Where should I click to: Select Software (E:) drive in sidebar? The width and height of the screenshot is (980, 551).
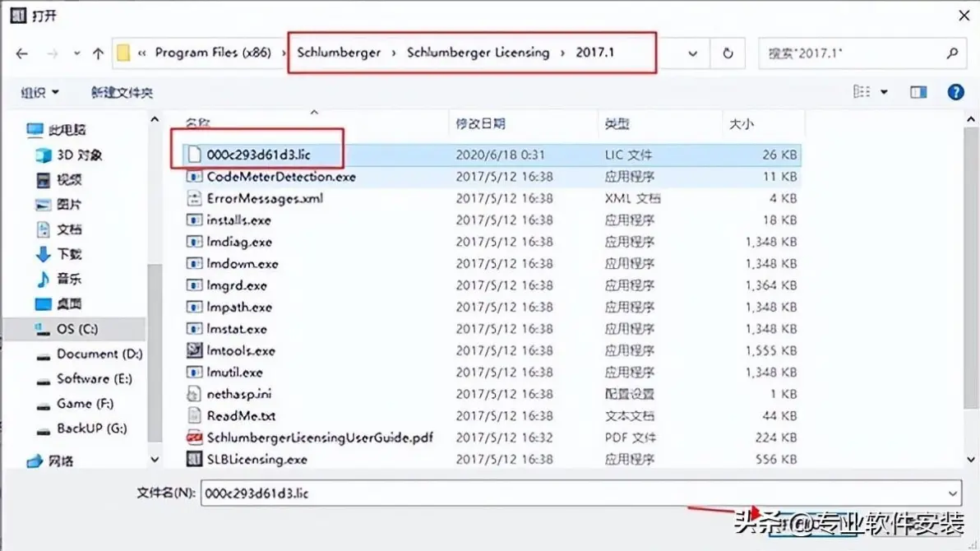[x=85, y=379]
